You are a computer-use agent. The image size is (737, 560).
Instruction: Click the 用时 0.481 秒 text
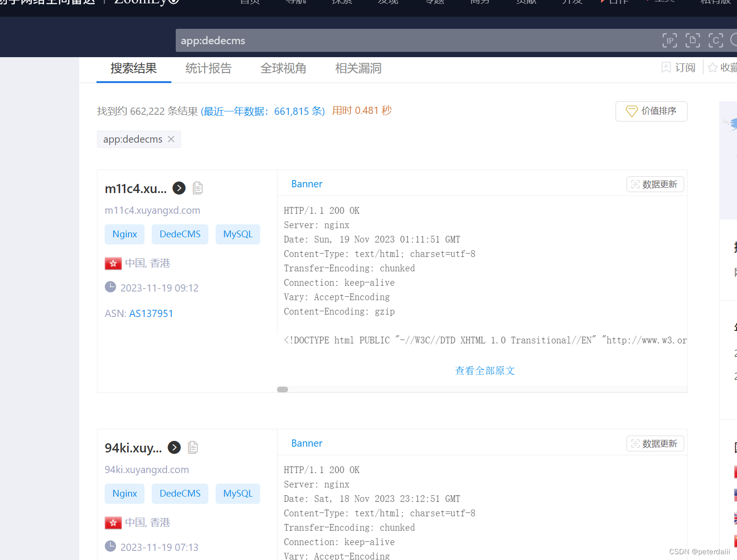pos(362,110)
